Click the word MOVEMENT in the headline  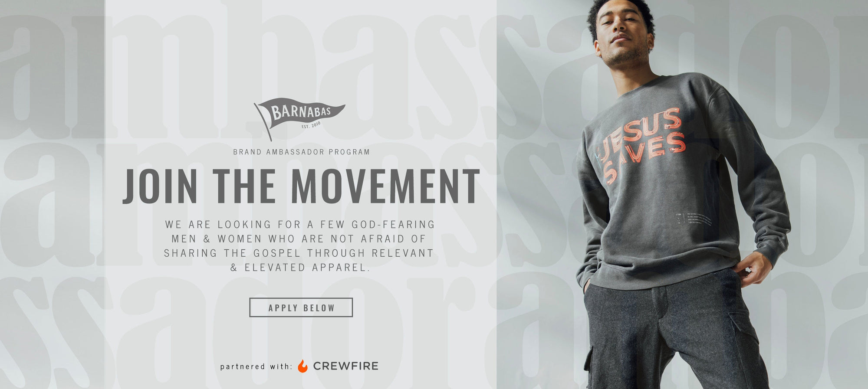click(x=385, y=186)
